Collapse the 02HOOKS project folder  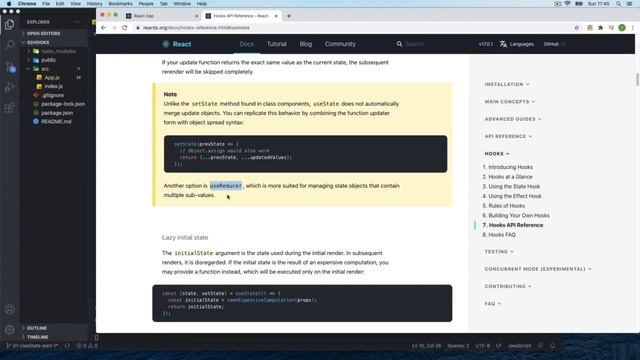tap(38, 42)
